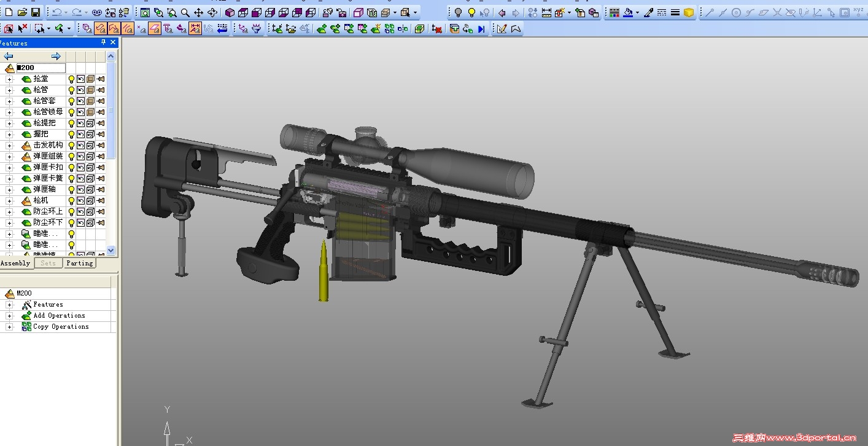Open a file with the folder icon

[22, 12]
